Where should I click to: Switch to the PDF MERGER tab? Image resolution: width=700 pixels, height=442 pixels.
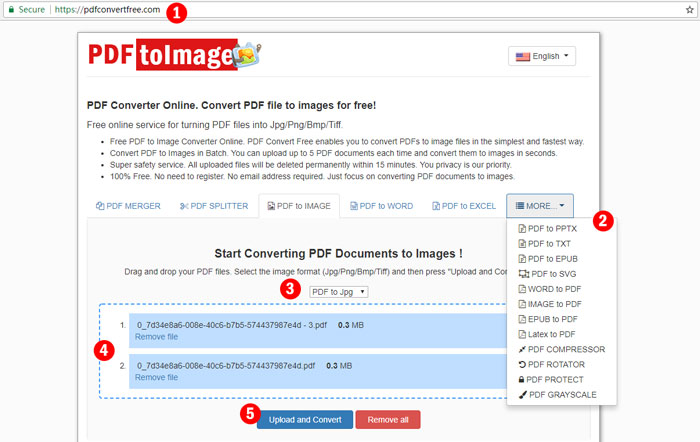click(128, 206)
